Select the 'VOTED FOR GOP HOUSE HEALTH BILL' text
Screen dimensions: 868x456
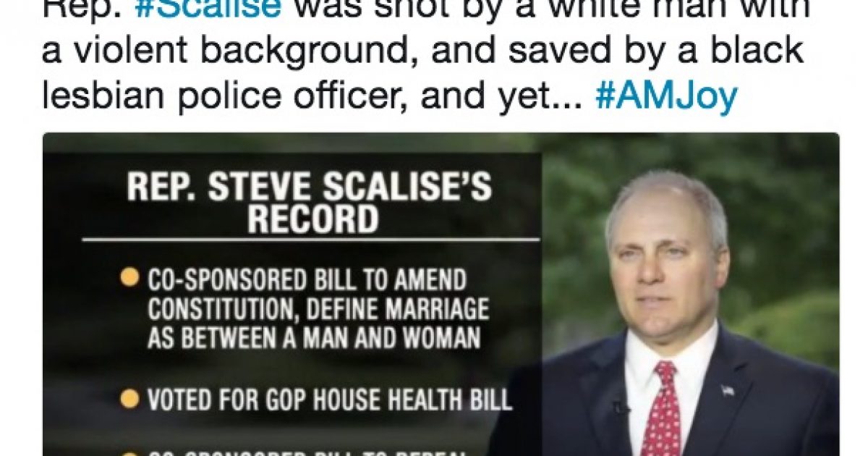[x=331, y=400]
